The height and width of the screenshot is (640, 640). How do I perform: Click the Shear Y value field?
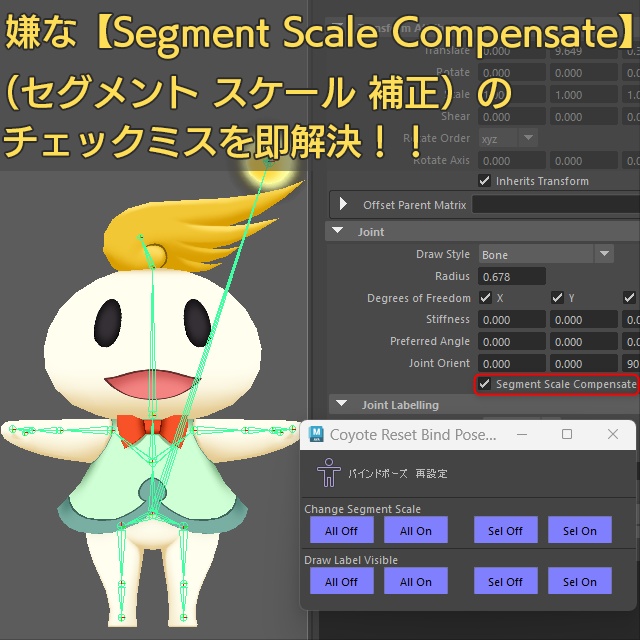584,116
